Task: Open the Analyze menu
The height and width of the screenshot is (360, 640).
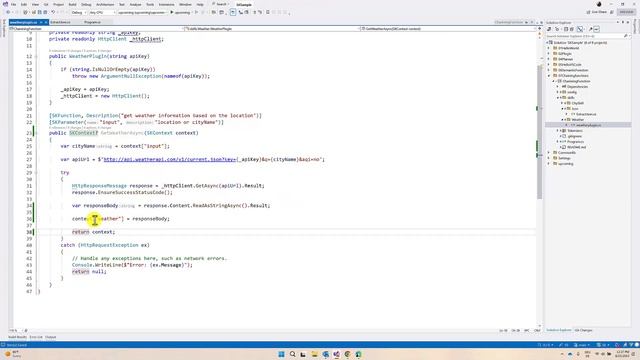Action: [135, 4]
